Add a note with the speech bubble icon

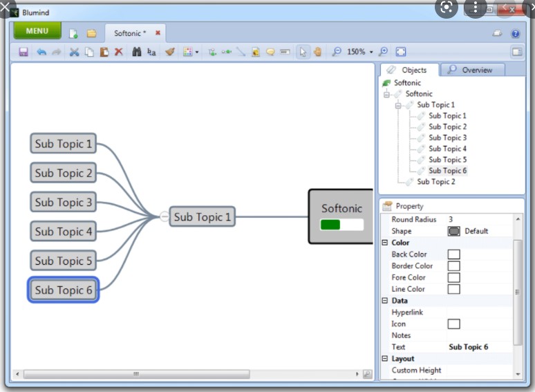click(x=270, y=52)
